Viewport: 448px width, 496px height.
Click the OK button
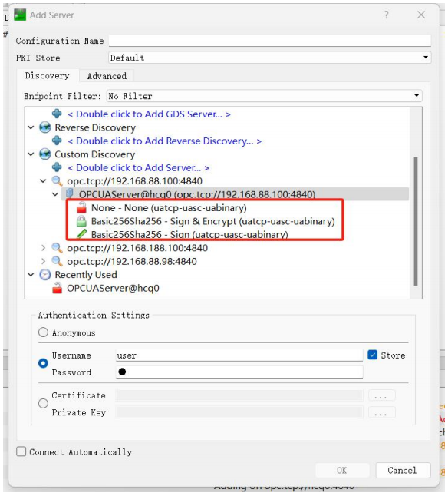[x=342, y=471]
